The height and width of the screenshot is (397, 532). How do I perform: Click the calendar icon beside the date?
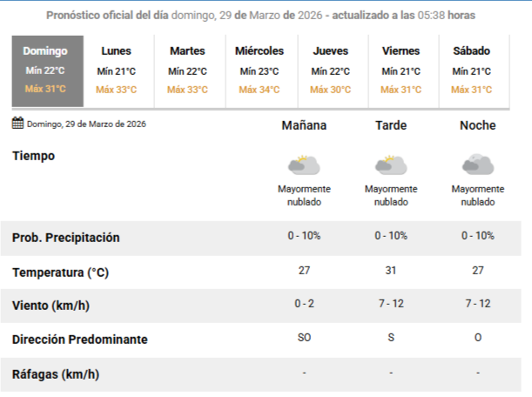pos(18,124)
